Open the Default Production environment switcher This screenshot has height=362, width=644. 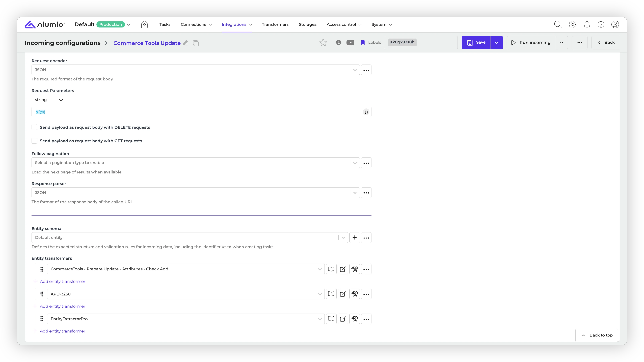102,24
